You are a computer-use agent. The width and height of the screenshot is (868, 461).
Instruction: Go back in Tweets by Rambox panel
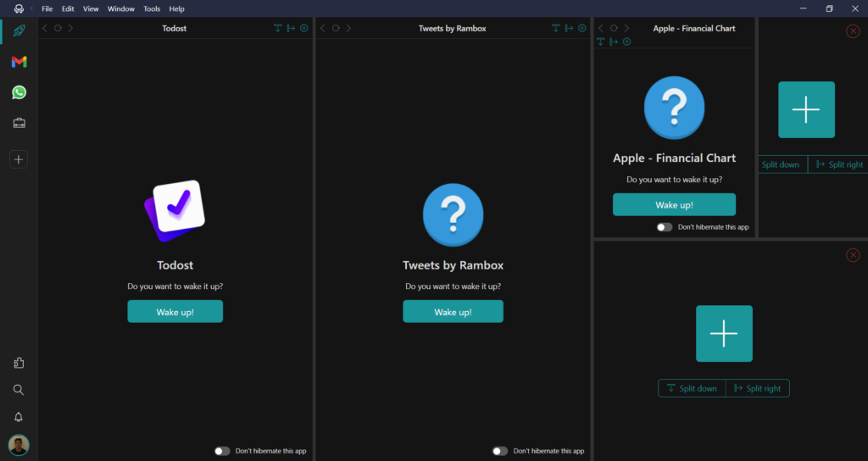click(323, 28)
